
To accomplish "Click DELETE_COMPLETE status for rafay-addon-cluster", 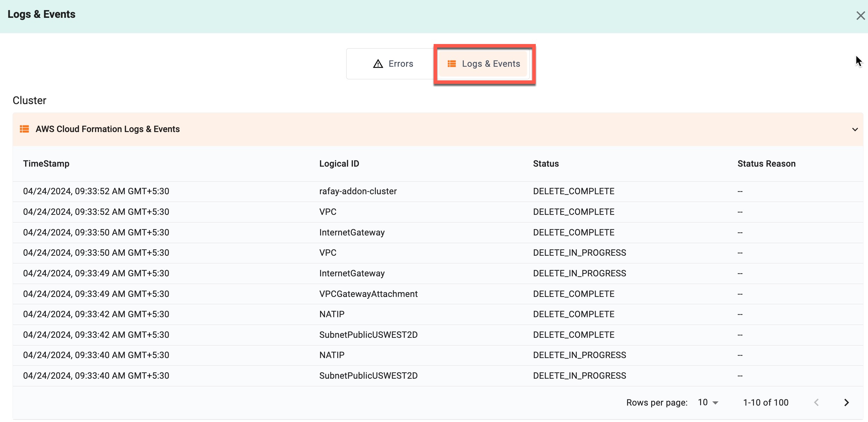I will pyautogui.click(x=574, y=191).
